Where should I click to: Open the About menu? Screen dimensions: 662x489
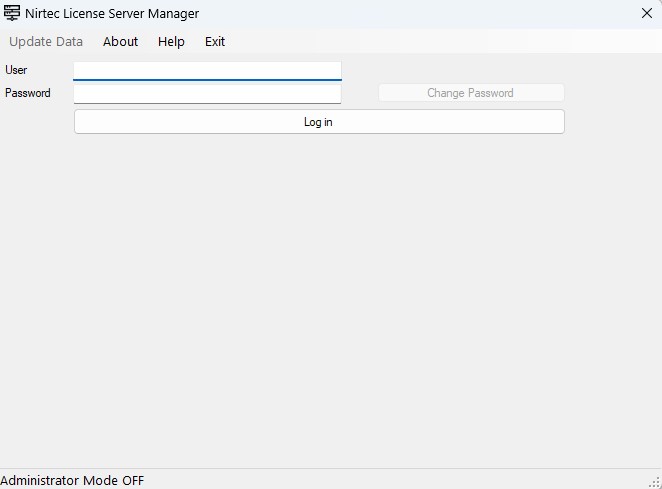[x=120, y=42]
